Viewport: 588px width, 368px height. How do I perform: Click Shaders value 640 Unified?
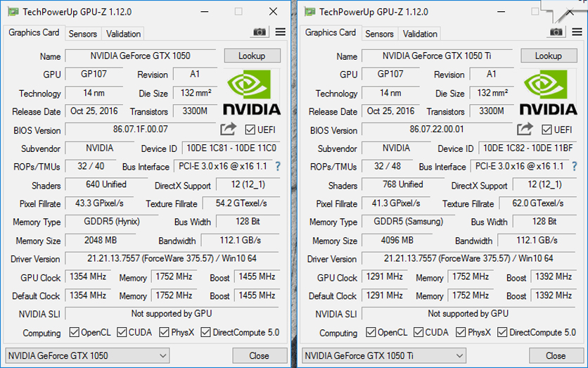pyautogui.click(x=106, y=184)
